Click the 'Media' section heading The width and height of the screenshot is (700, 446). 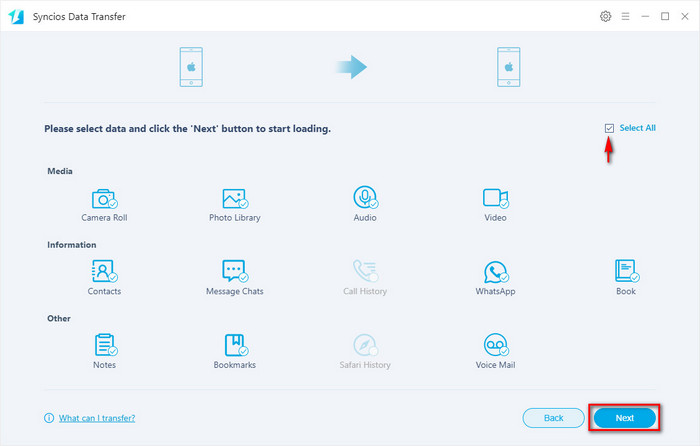(x=60, y=171)
